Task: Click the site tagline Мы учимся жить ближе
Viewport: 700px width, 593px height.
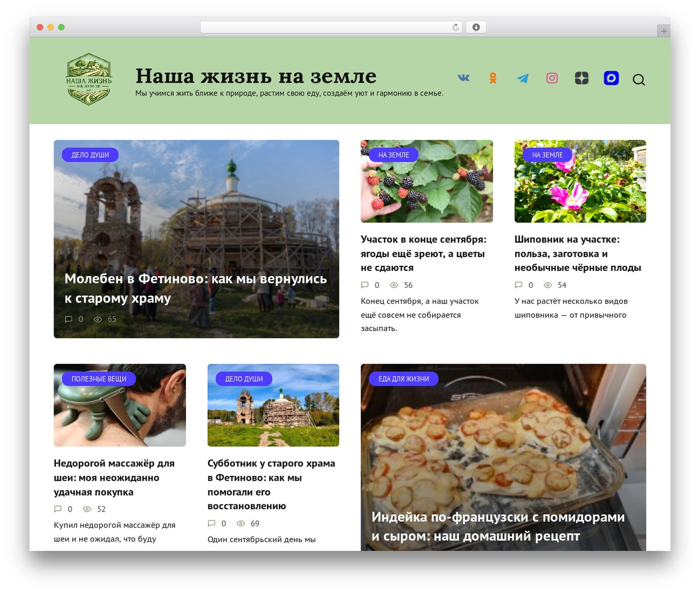Action: pyautogui.click(x=289, y=93)
